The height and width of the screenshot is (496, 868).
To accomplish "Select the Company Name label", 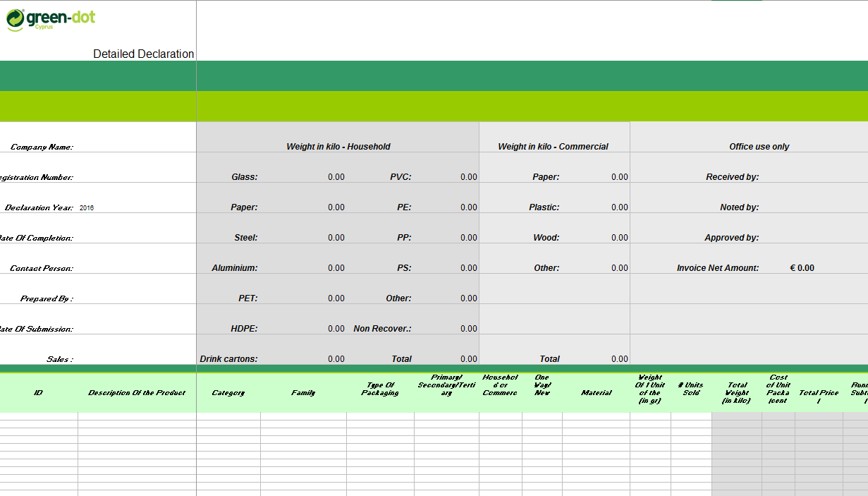I will pyautogui.click(x=42, y=147).
